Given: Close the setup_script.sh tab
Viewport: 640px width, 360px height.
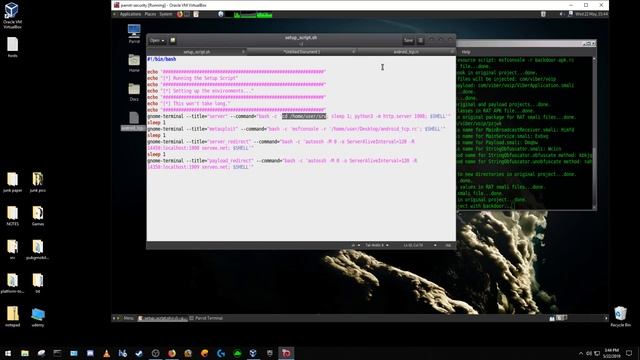Looking at the screenshot, I should click(243, 52).
